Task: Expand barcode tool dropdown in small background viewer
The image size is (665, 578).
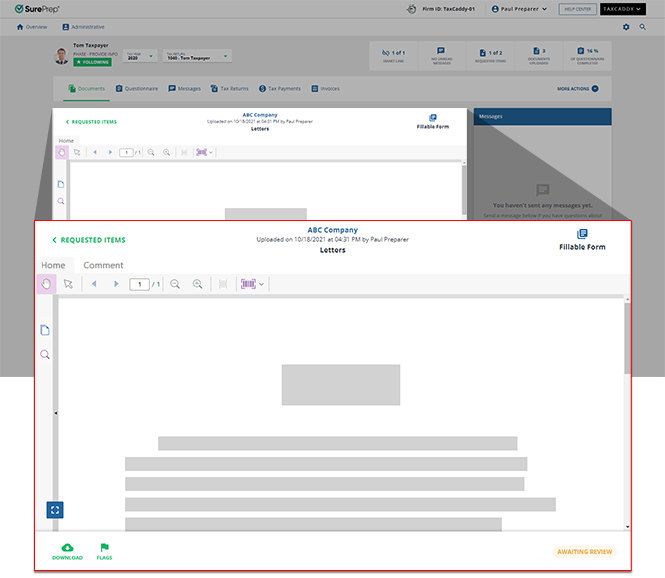Action: 211,152
